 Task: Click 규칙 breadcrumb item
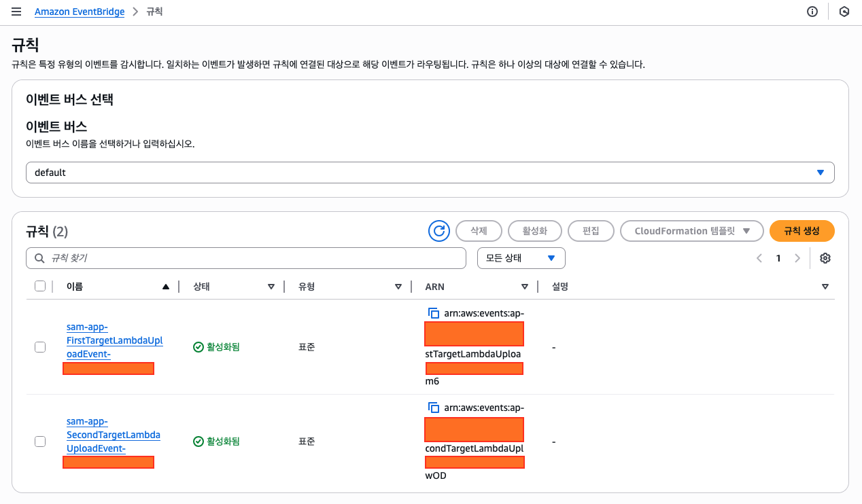coord(154,12)
